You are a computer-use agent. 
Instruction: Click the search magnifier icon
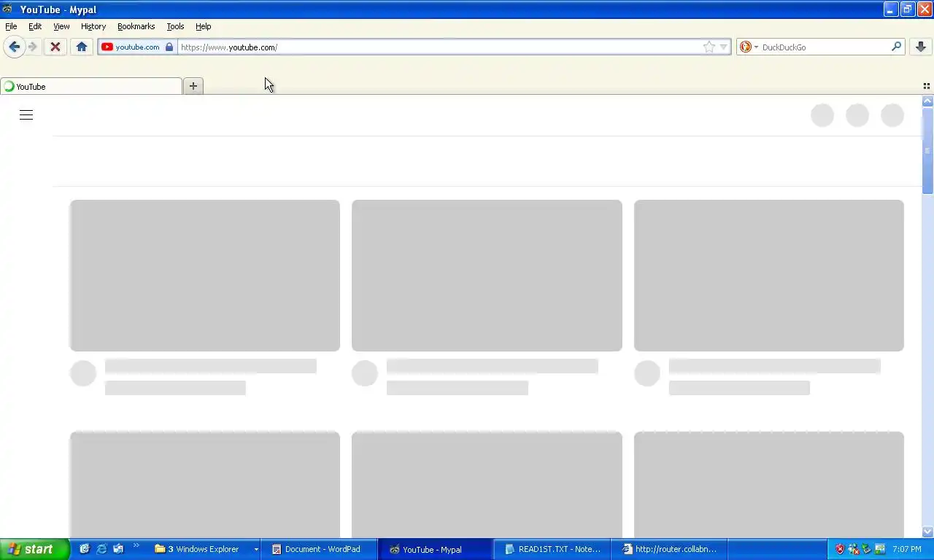click(897, 47)
